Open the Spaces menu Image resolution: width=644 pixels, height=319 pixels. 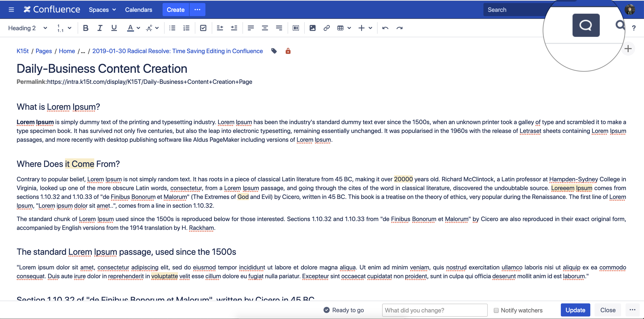[x=102, y=10]
